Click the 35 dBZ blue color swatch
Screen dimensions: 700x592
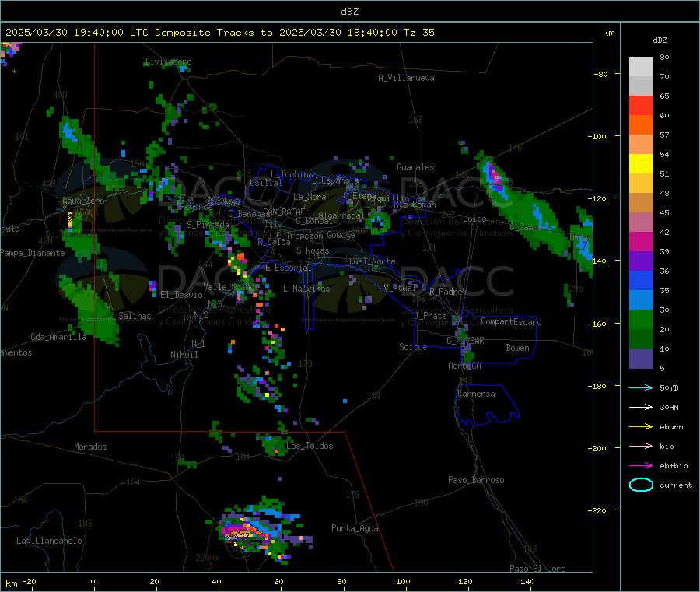pos(641,280)
